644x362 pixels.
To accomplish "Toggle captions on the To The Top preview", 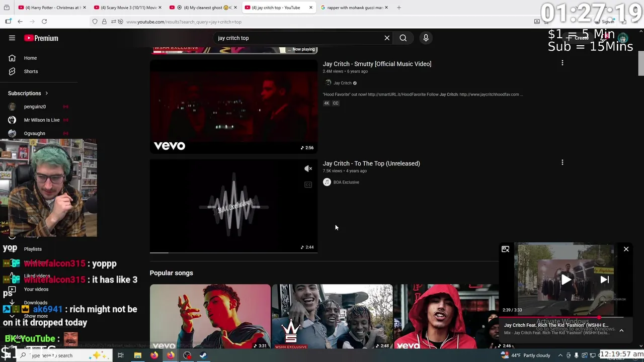I will [x=308, y=185].
